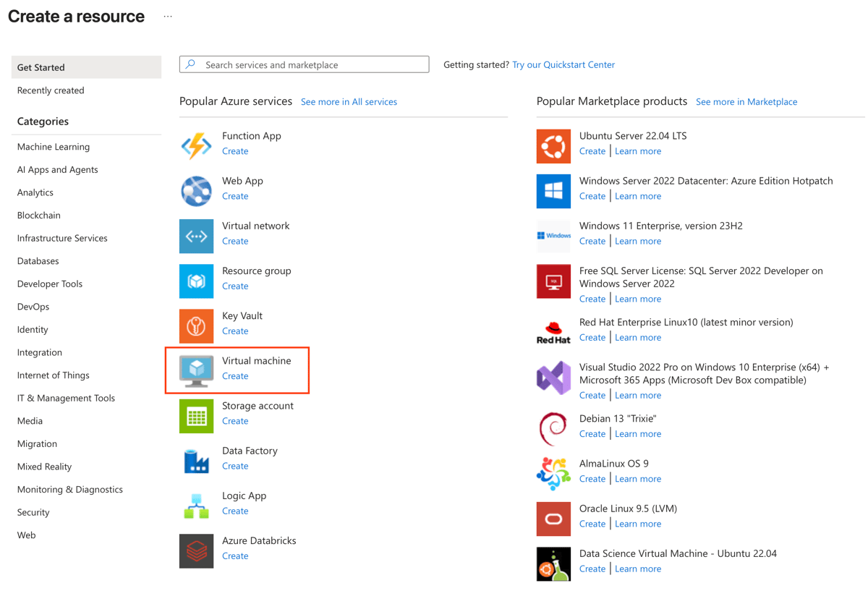Click the Resource group service title
The image size is (868, 604).
[257, 271]
